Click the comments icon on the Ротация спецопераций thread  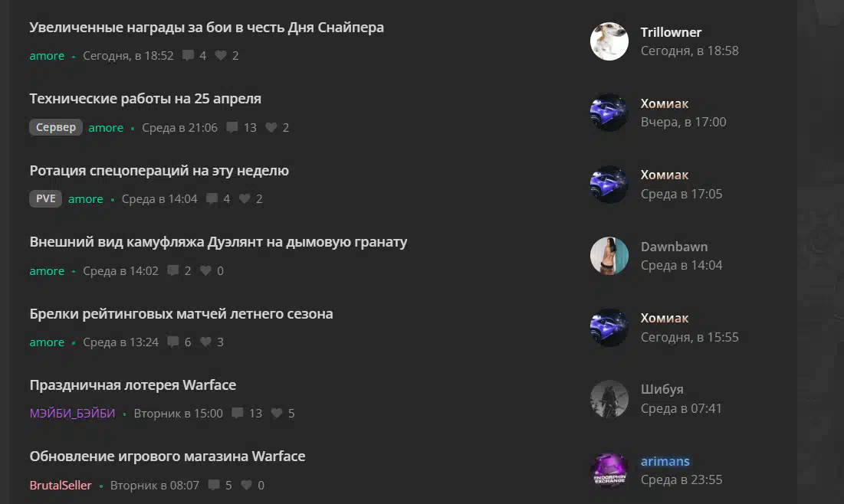click(212, 198)
